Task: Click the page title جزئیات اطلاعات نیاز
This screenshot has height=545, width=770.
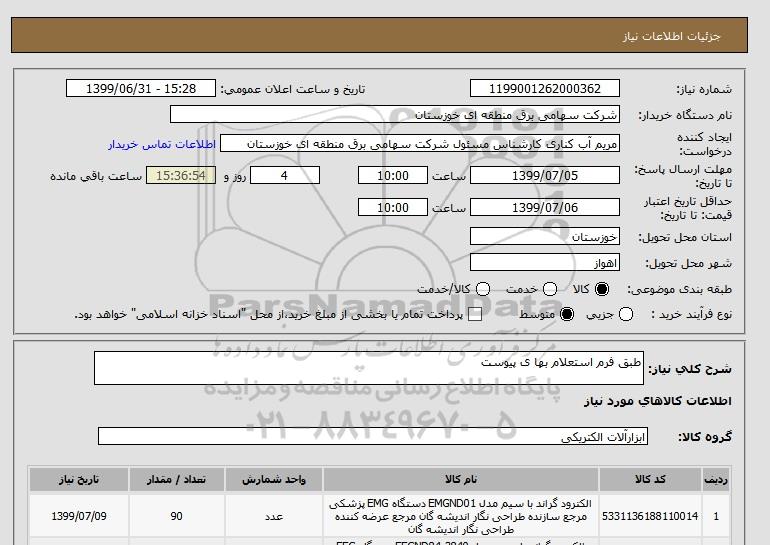Action: pyautogui.click(x=671, y=36)
